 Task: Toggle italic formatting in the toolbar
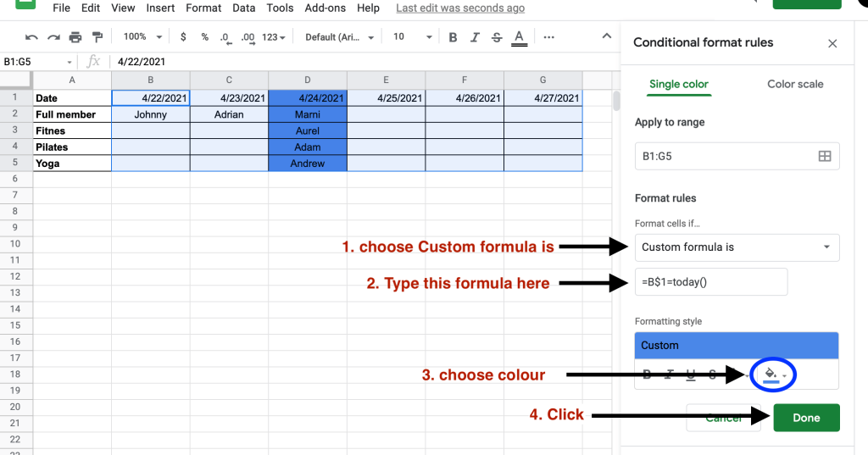pos(475,37)
